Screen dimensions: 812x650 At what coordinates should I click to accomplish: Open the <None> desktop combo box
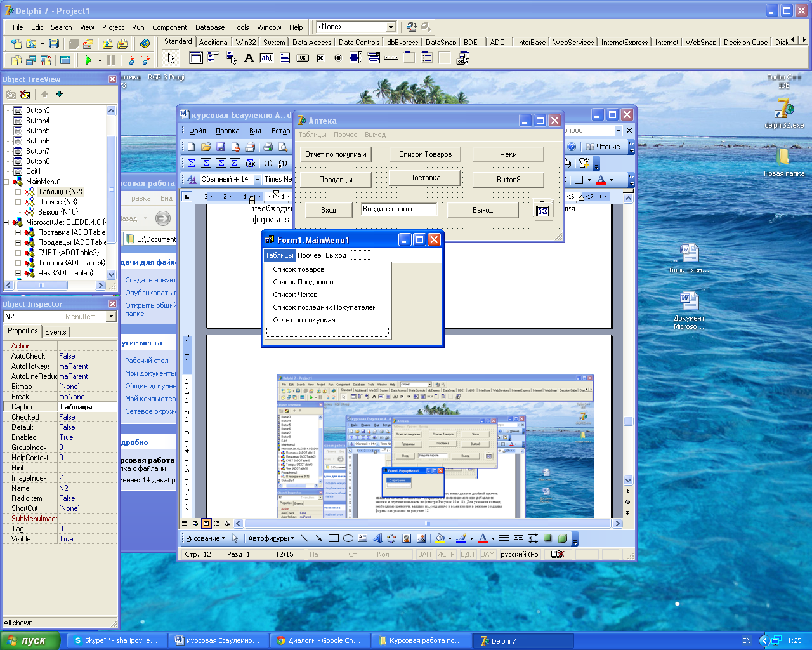click(391, 27)
